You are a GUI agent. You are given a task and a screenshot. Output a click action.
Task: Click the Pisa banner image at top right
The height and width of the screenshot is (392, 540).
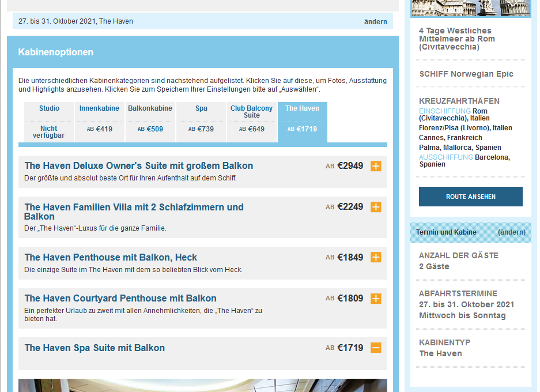(470, 8)
